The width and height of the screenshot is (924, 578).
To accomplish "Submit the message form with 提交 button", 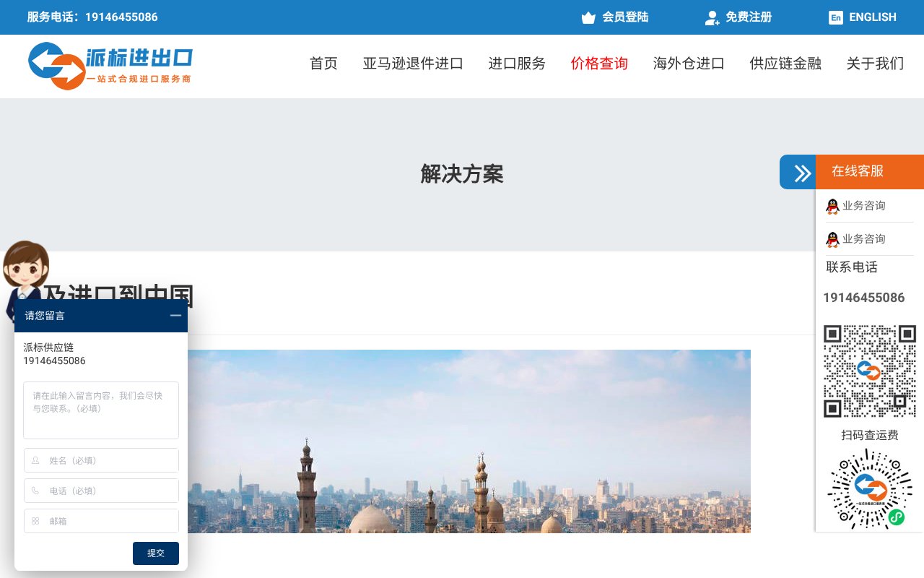I will [x=156, y=553].
